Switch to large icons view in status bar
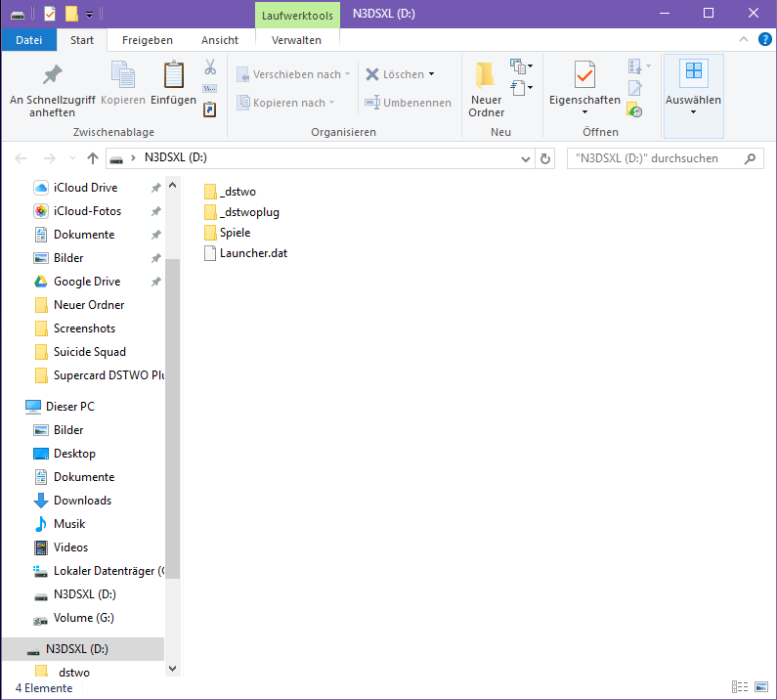The image size is (777, 700). click(761, 686)
